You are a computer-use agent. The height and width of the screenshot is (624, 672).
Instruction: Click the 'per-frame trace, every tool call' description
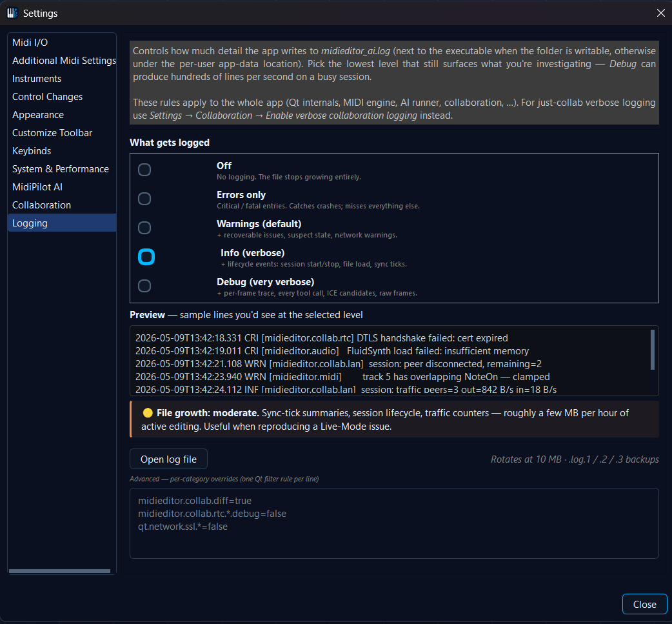317,294
